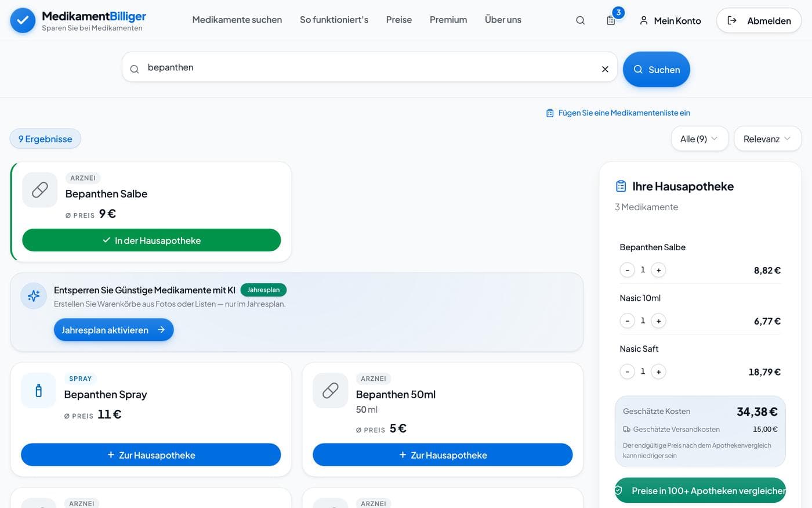
Task: Compare prices in 100+ Apotheken
Action: click(x=700, y=491)
